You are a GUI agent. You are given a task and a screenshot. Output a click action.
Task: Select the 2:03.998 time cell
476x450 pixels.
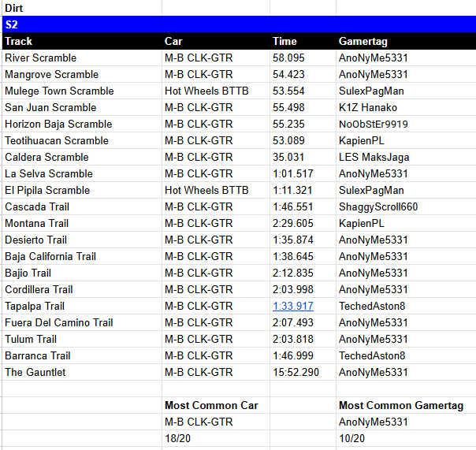click(x=303, y=289)
